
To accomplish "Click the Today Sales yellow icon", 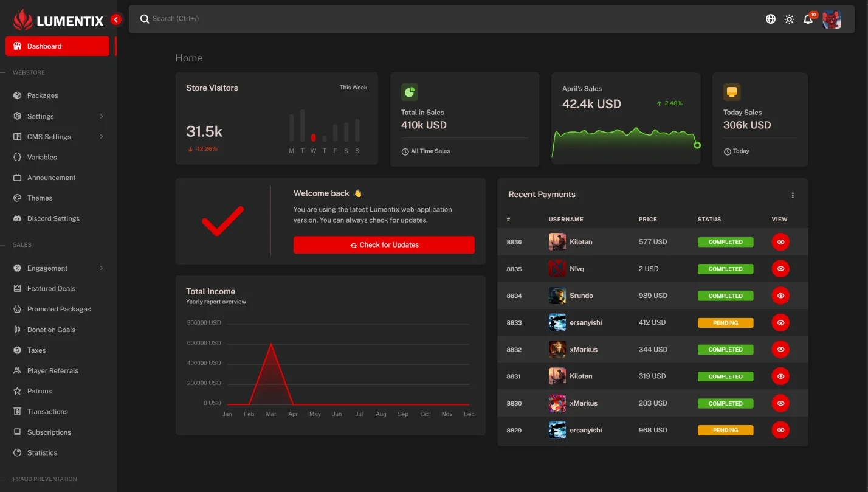I will point(732,92).
